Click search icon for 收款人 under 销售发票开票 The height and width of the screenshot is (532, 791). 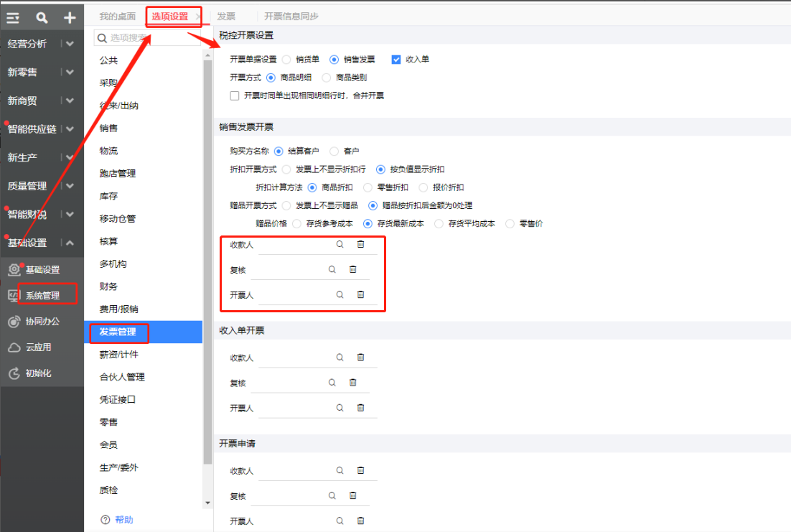coord(340,245)
